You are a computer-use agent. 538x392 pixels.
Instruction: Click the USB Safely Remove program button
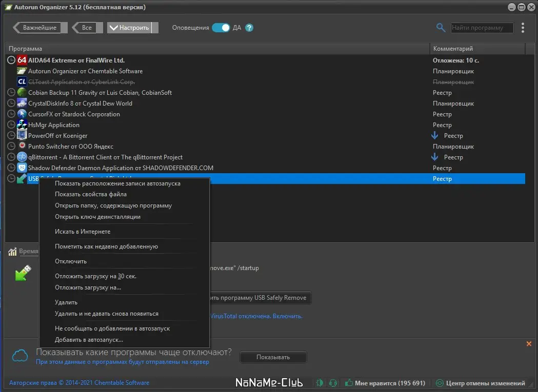click(x=261, y=298)
